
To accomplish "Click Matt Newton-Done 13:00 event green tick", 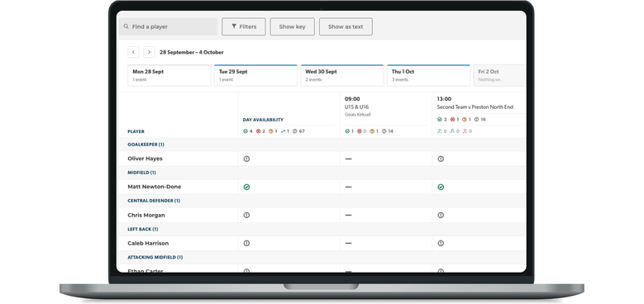I will (x=441, y=187).
